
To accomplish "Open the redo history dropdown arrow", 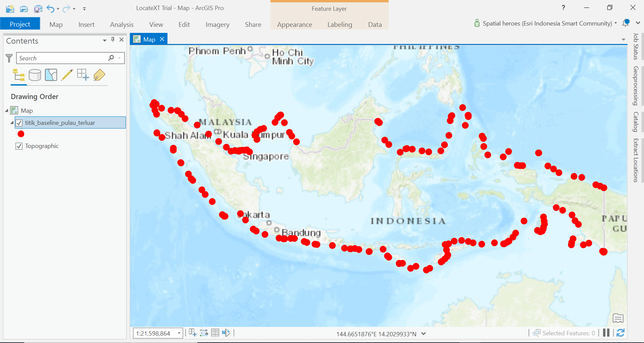I will pos(74,9).
